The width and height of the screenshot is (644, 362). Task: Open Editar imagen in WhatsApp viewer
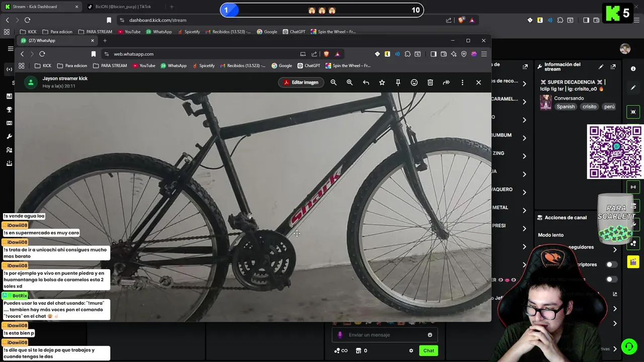coord(301,82)
